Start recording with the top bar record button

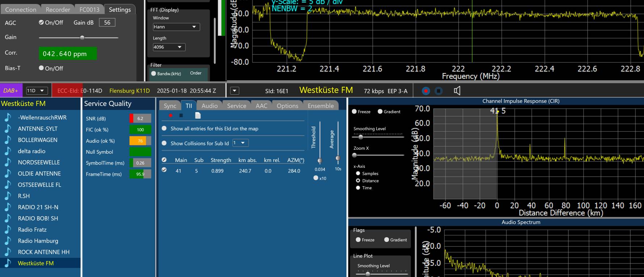pos(426,91)
